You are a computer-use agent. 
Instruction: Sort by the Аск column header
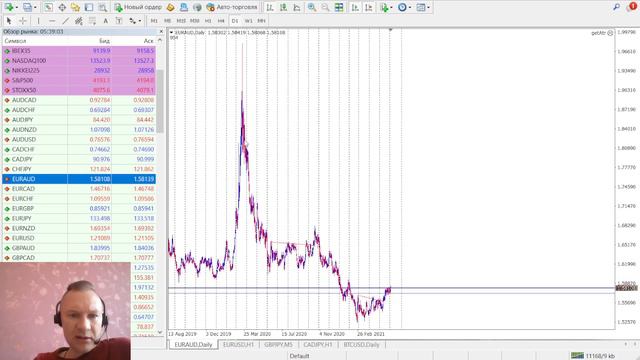(149, 41)
